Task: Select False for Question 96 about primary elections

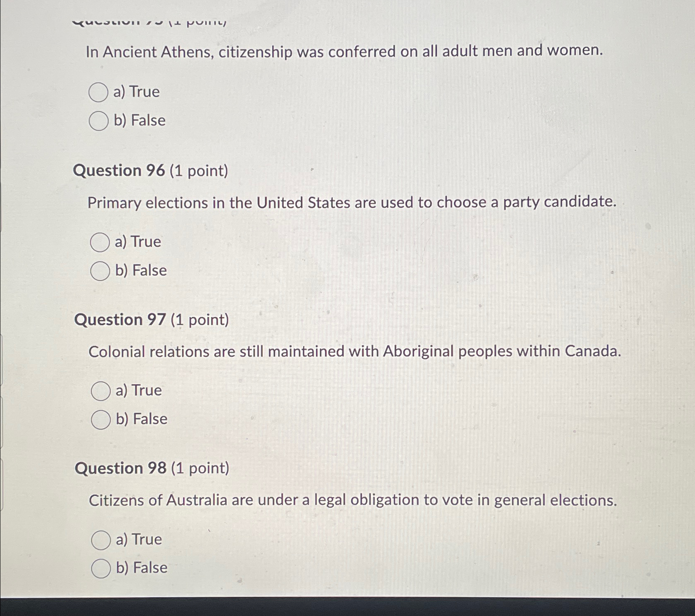Action: click(100, 271)
